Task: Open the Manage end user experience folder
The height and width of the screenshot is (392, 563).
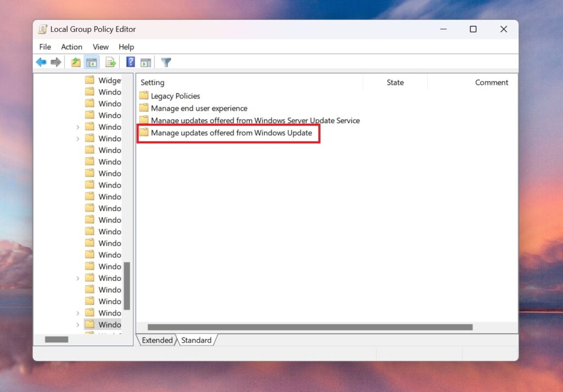Action: point(193,108)
